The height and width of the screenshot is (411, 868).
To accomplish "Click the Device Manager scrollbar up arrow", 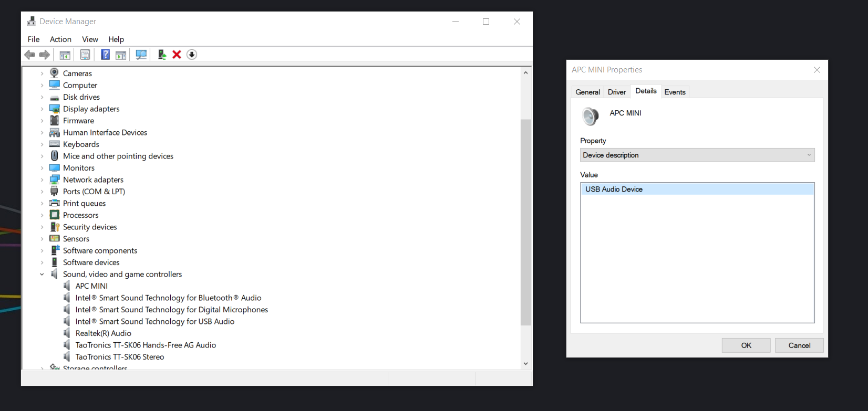I will pyautogui.click(x=525, y=73).
